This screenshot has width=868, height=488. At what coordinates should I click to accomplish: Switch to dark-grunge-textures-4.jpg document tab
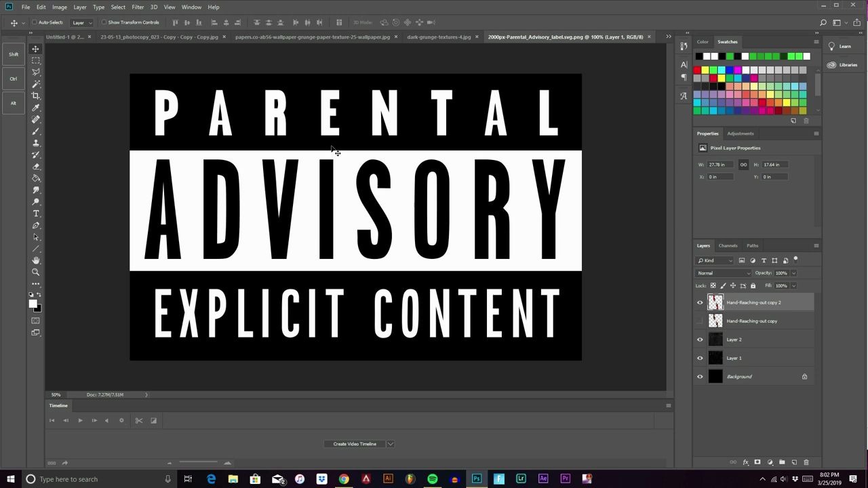click(439, 37)
